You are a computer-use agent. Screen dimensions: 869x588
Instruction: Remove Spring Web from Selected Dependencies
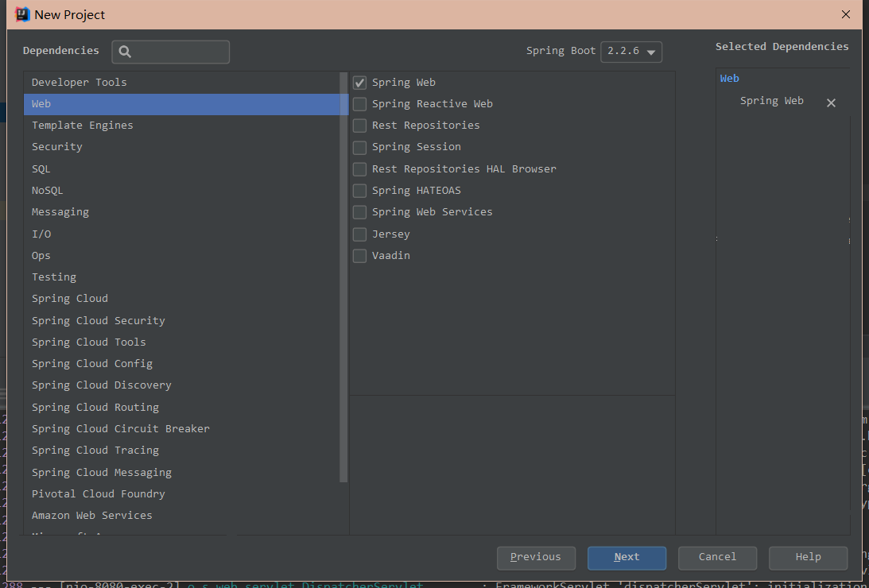[x=831, y=103]
